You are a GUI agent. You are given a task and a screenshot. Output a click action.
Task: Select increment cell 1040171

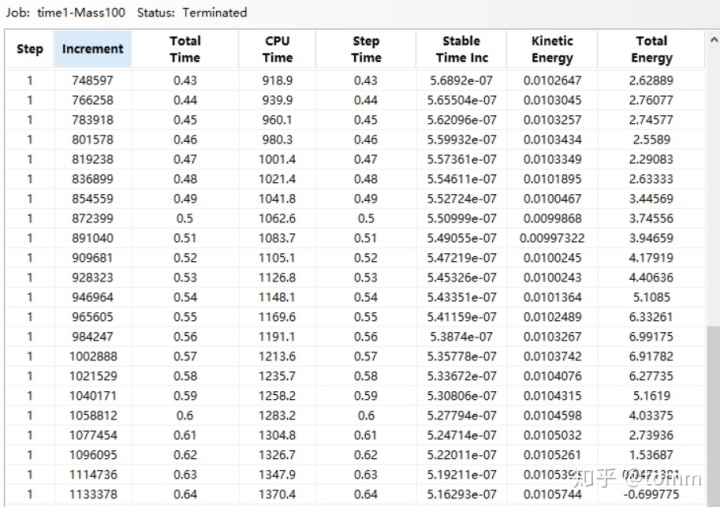click(x=93, y=396)
